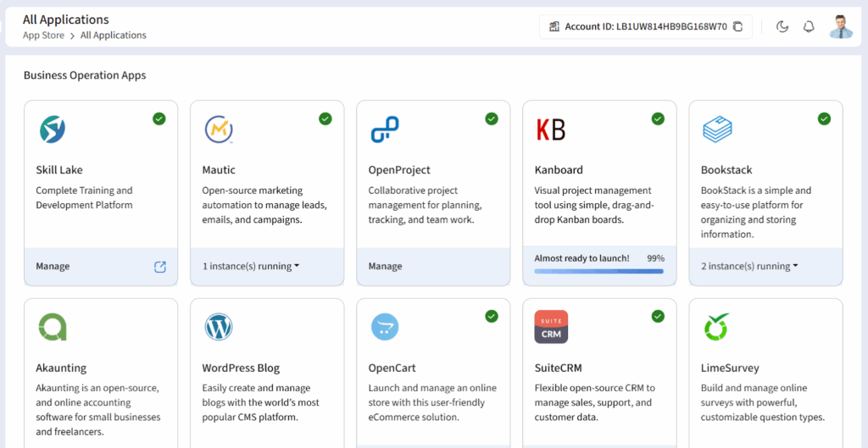
Task: Select the SuiteCRM logo icon
Action: (x=551, y=327)
